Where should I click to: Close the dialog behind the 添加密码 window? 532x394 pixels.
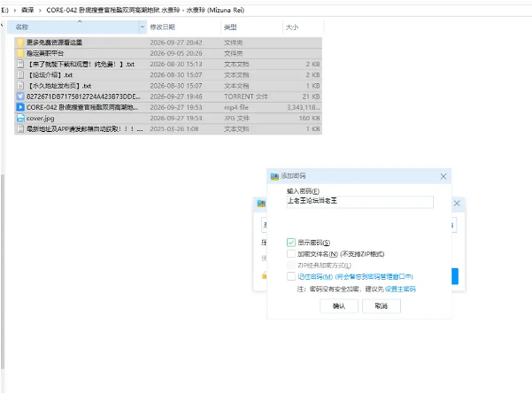tap(457, 203)
